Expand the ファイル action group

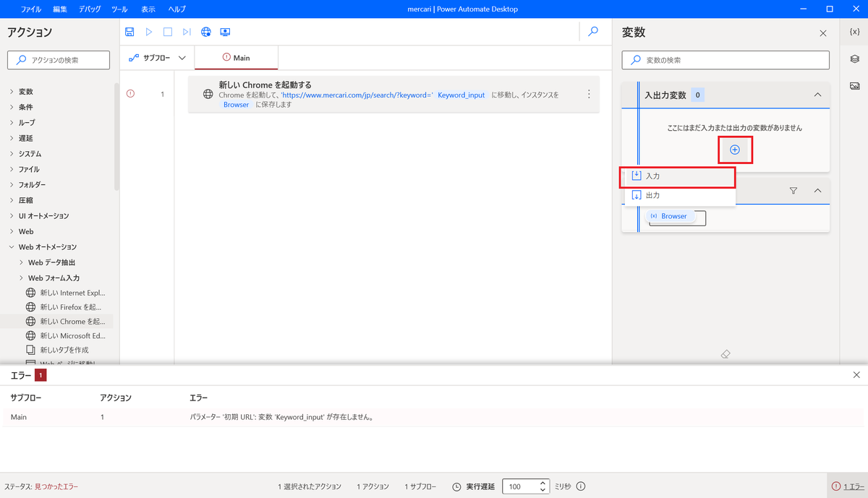pyautogui.click(x=12, y=169)
